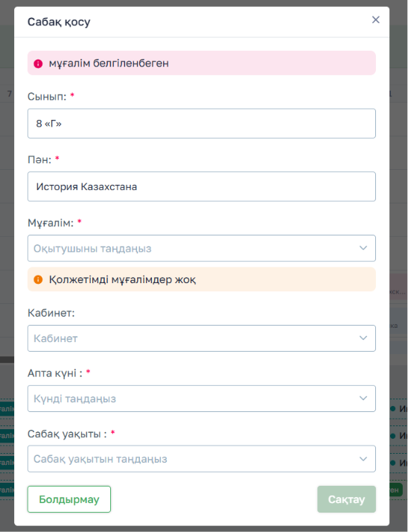Click the Сабақ қосу dialog title

[x=59, y=22]
